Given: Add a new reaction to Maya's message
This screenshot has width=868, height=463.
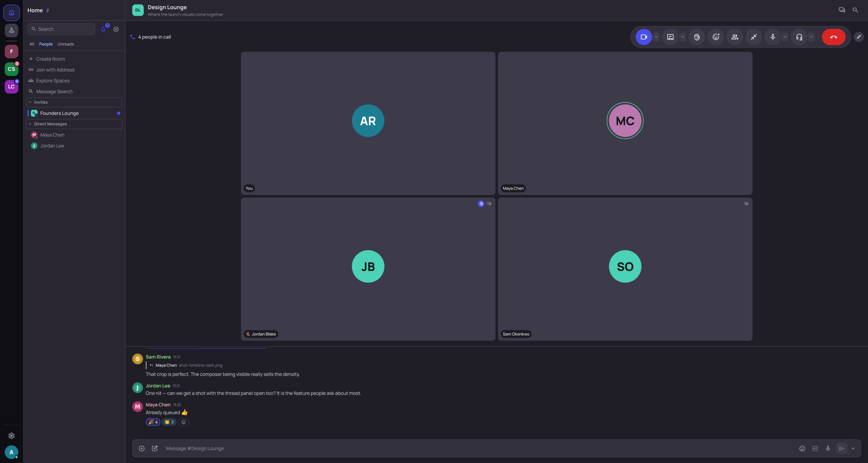Looking at the screenshot, I should [183, 422].
